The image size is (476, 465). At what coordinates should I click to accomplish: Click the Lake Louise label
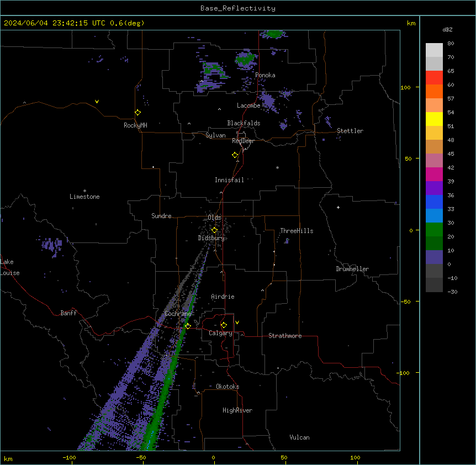pos(9,267)
